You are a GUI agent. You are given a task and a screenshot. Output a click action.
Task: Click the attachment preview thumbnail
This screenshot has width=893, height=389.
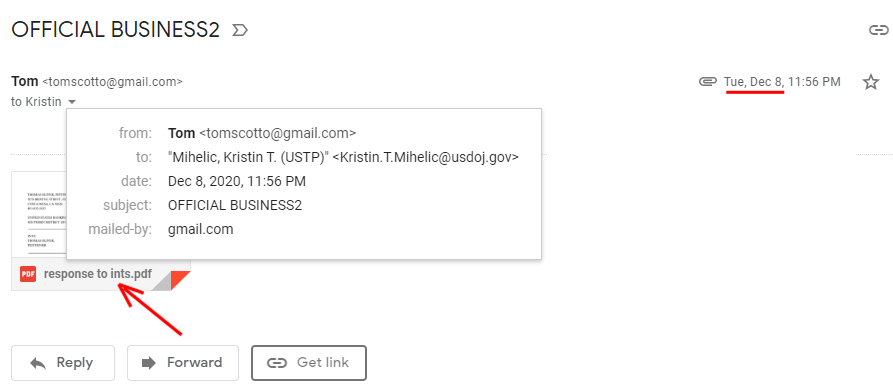pyautogui.click(x=39, y=216)
